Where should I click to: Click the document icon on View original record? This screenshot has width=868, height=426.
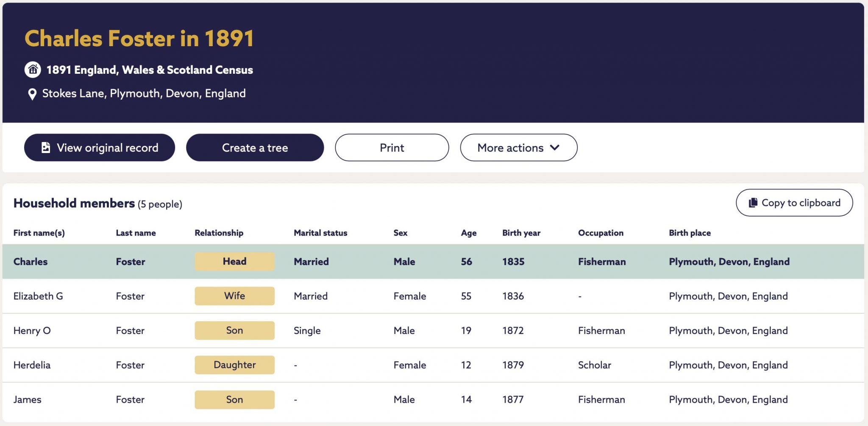[x=46, y=148]
